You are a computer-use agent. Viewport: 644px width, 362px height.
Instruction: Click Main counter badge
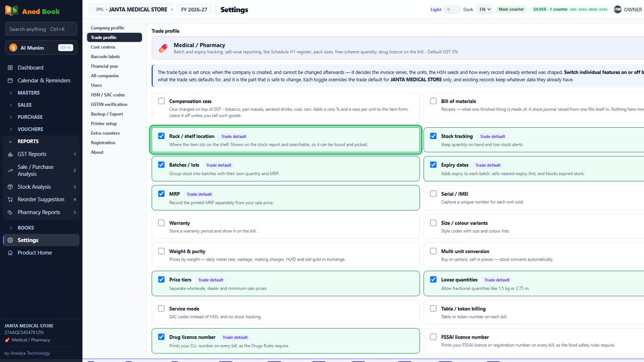point(511,9)
